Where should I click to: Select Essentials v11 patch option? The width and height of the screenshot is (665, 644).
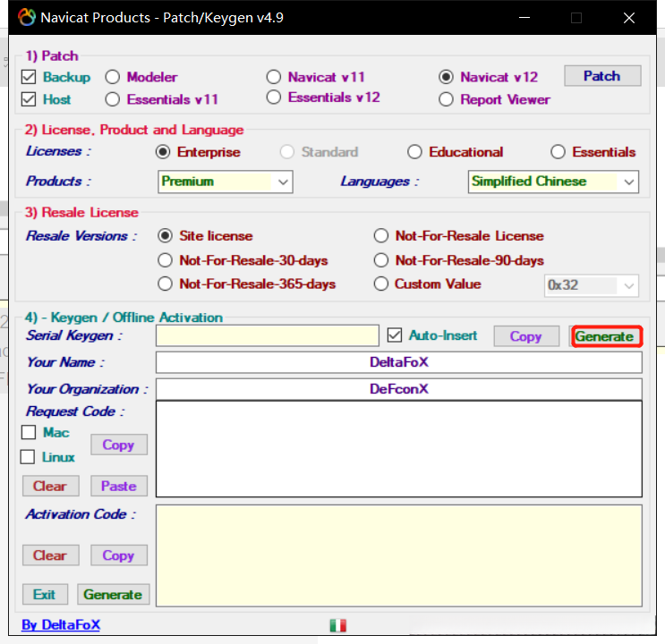(113, 99)
